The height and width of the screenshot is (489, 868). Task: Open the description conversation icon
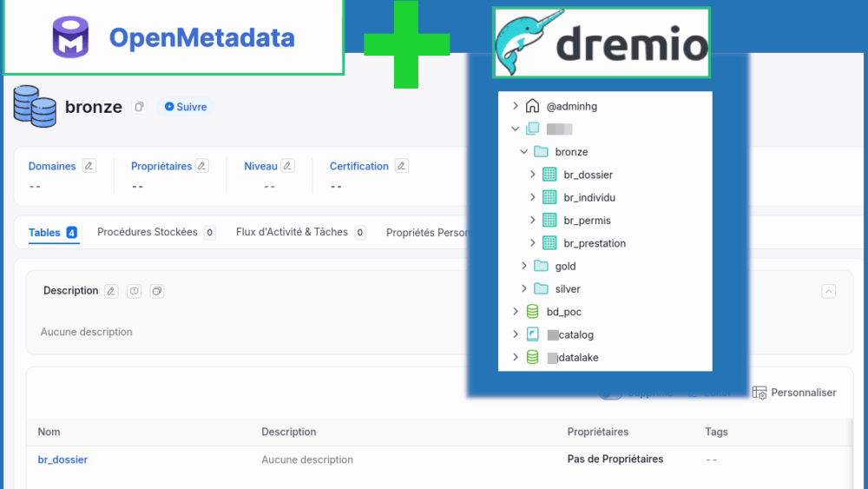pos(134,291)
